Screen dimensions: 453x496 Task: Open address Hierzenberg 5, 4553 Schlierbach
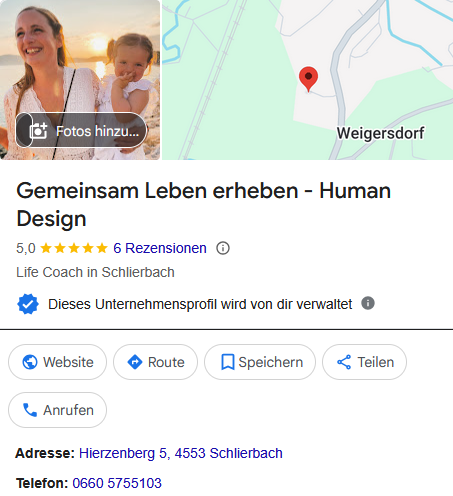[x=181, y=453]
